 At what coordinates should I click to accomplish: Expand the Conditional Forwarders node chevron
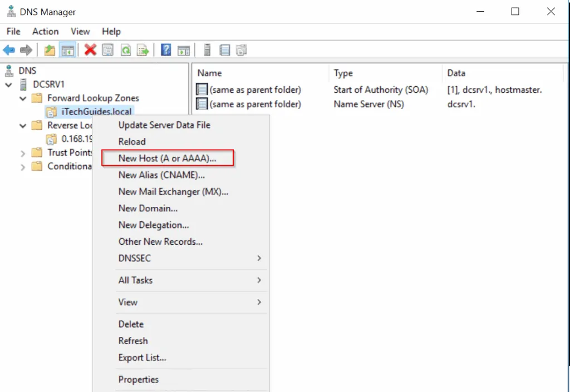point(23,167)
